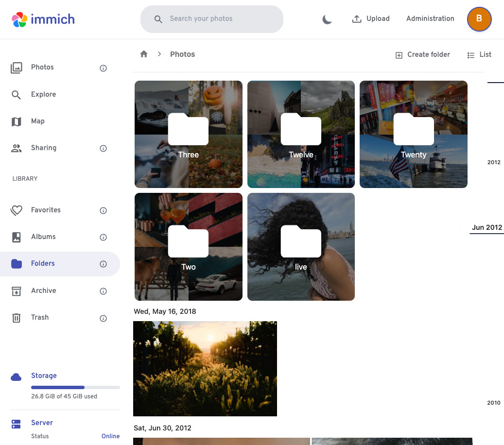Open the Archive section
This screenshot has width=504, height=445.
point(43,291)
